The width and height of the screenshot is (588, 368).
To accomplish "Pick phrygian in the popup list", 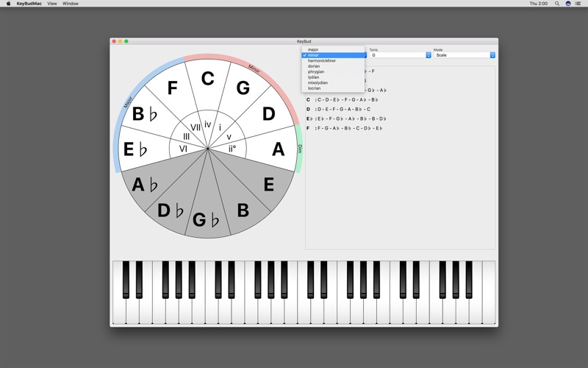I will tap(333, 71).
